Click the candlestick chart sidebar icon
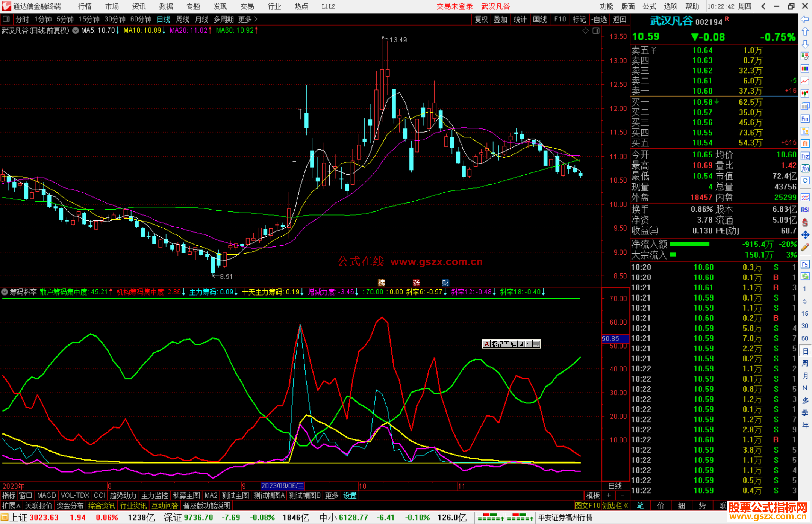Viewport: 812px width, 524px height. coord(805,93)
